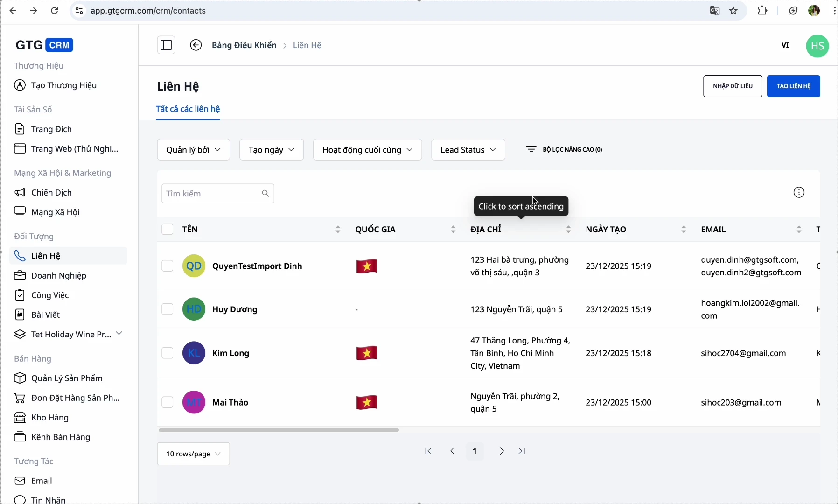Sort by the TÊN column arrows
Image resolution: width=838 pixels, height=504 pixels.
click(338, 230)
